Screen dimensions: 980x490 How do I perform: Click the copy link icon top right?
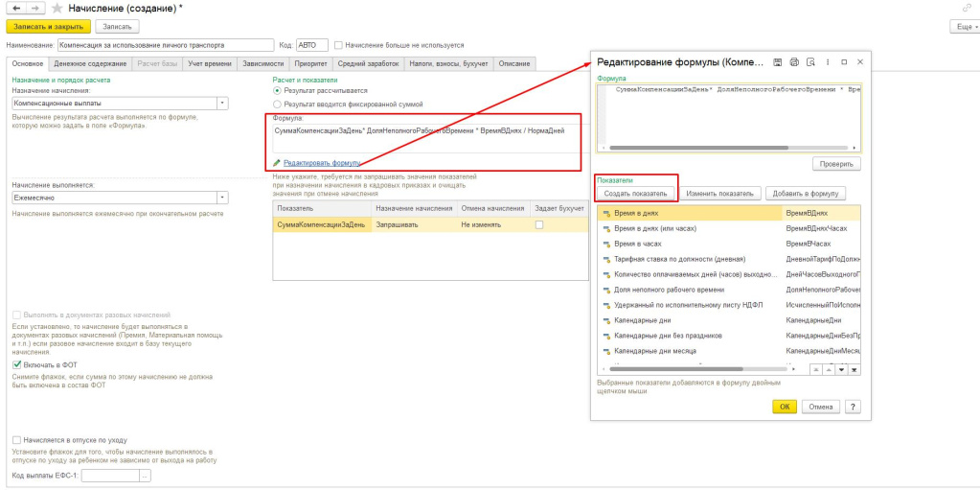968,8
